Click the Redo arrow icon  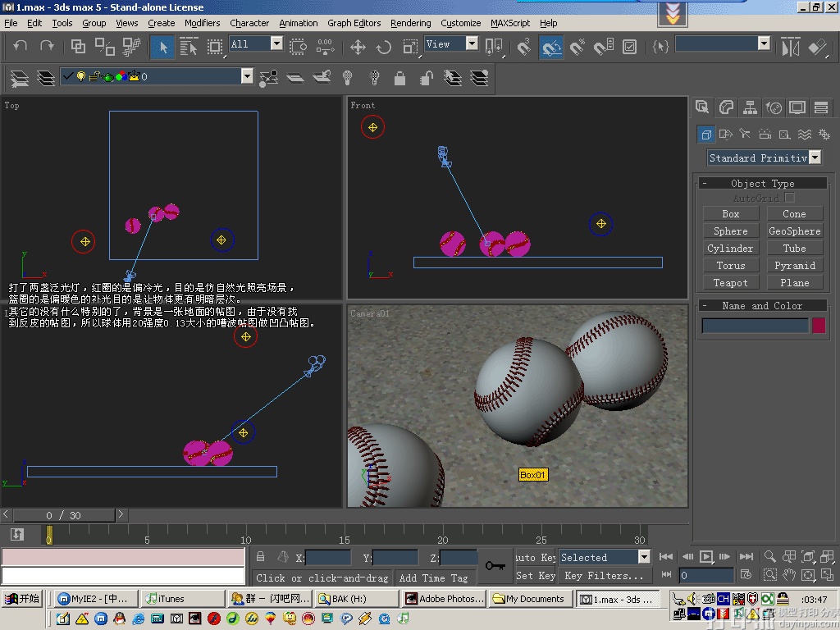point(47,46)
